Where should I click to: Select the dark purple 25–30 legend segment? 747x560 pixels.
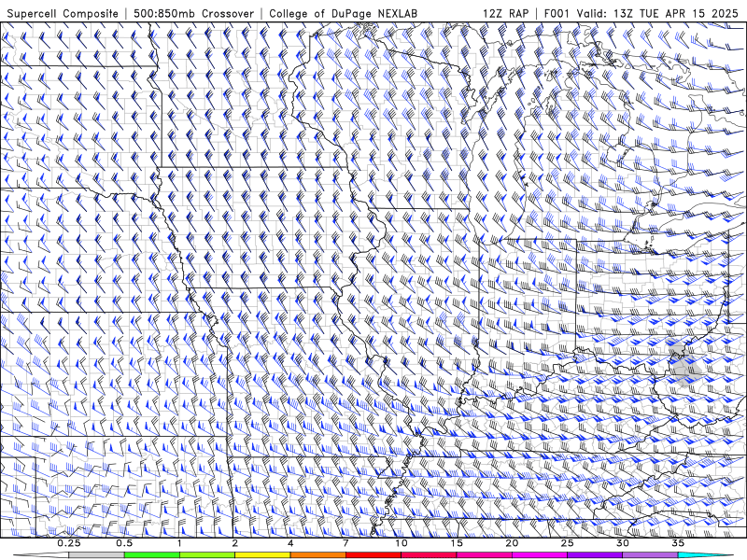(595, 555)
